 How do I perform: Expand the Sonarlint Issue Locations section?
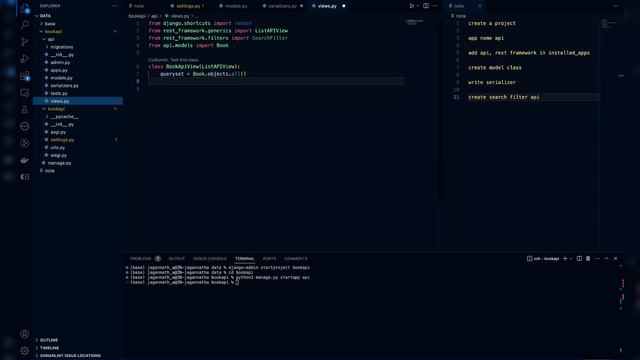coord(78,356)
